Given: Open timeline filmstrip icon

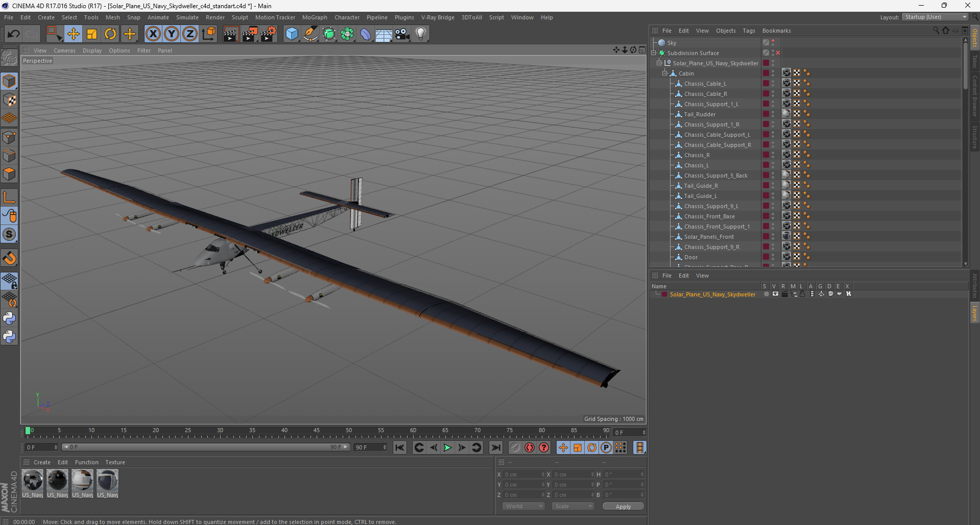Looking at the screenshot, I should [x=639, y=447].
